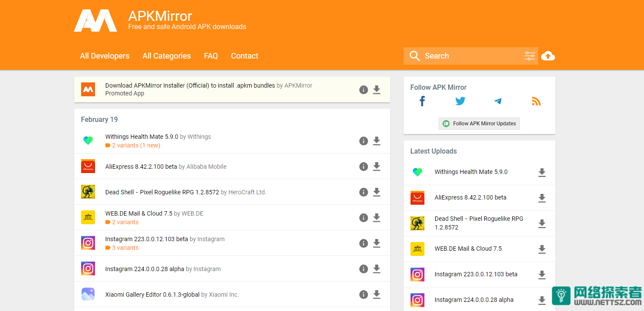
Task: Show info for Instagram 224.0.0.0.28 alpha
Action: click(x=364, y=269)
